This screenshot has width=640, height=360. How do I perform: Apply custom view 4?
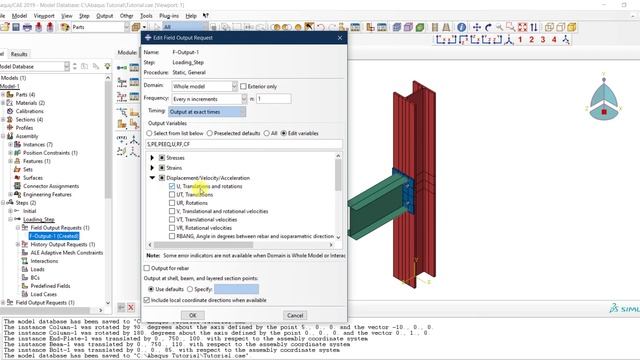[554, 40]
